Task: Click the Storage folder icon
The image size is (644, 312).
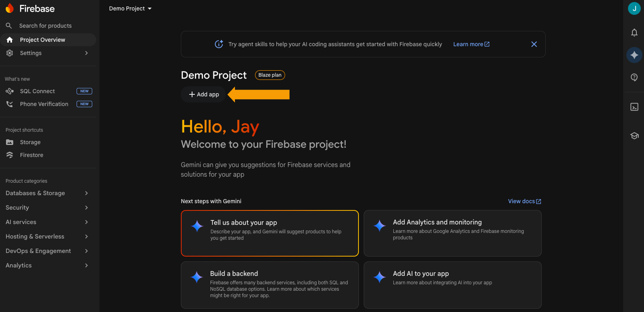Action: pos(10,142)
